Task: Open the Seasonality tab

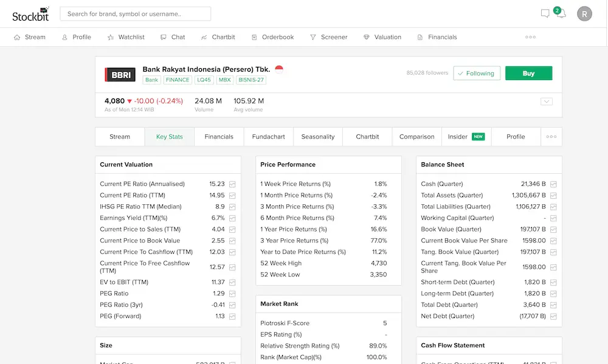Action: pyautogui.click(x=317, y=137)
